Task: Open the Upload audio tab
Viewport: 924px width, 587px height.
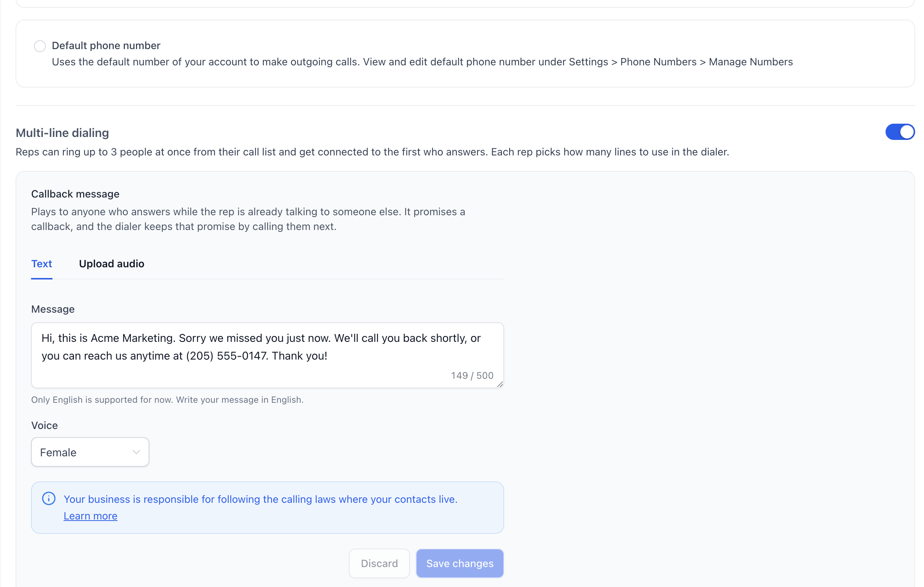Action: pos(112,264)
